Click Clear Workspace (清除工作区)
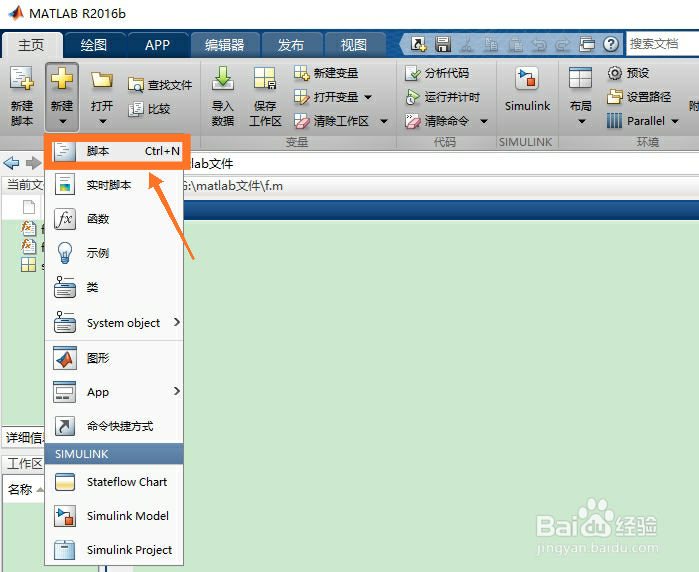The width and height of the screenshot is (699, 572). click(x=331, y=121)
